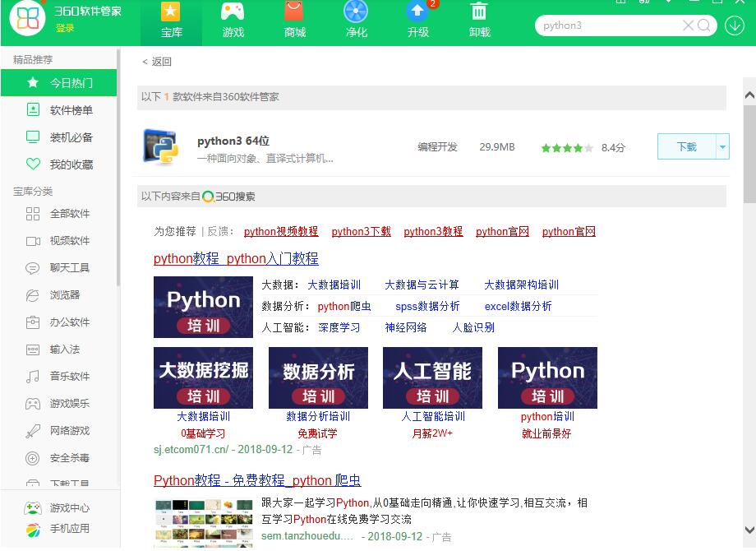
Task: Open the python爬虫 link
Action: (344, 307)
